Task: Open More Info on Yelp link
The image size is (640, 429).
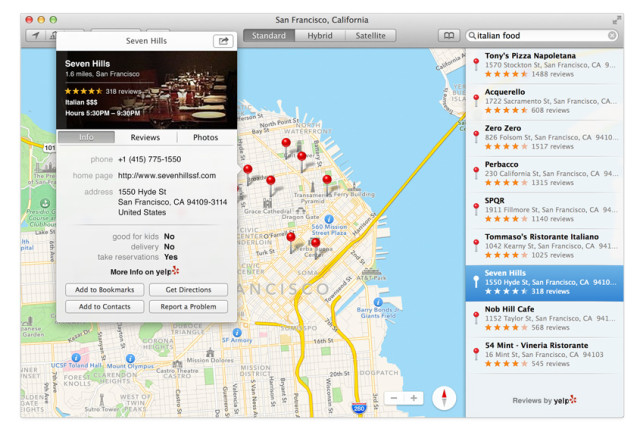Action: coord(146,271)
